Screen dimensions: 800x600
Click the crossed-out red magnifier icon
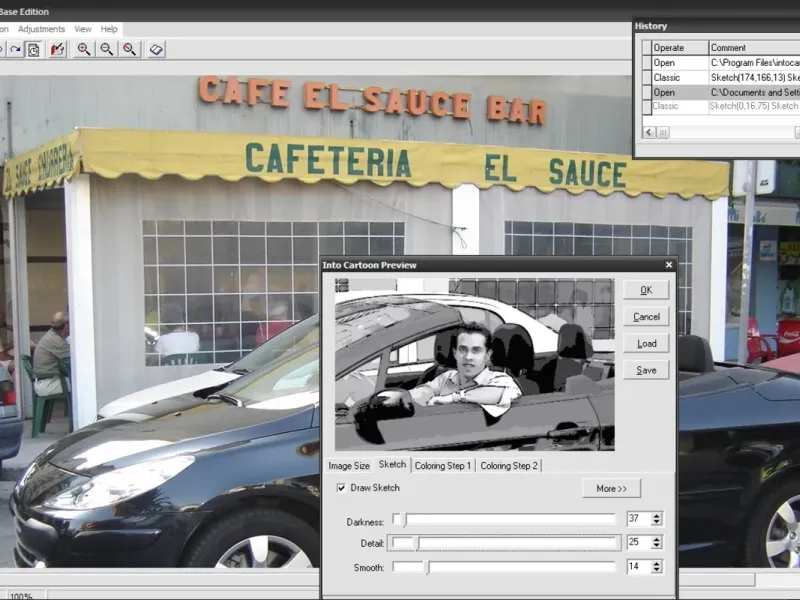tap(130, 49)
